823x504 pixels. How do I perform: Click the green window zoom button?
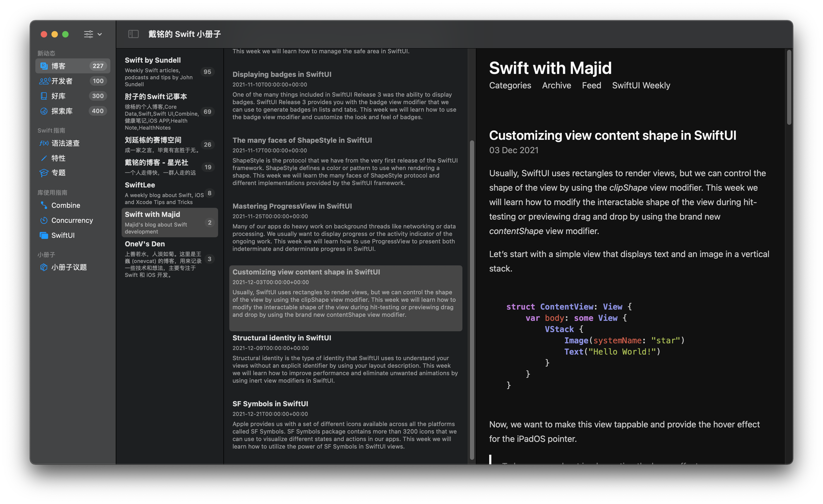pyautogui.click(x=65, y=34)
